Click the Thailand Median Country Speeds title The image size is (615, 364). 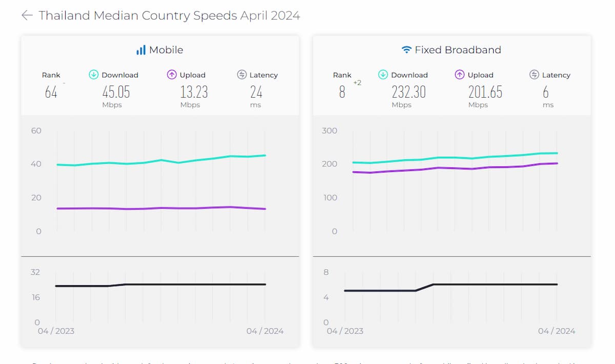point(169,15)
